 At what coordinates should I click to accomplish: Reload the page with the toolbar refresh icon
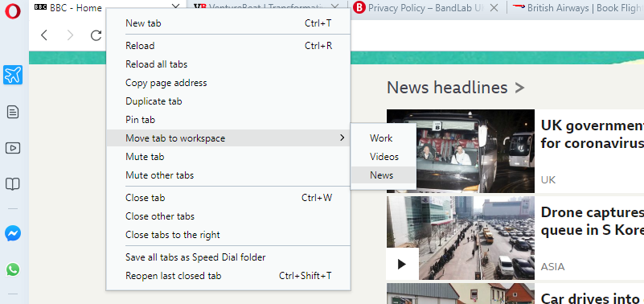point(96,35)
